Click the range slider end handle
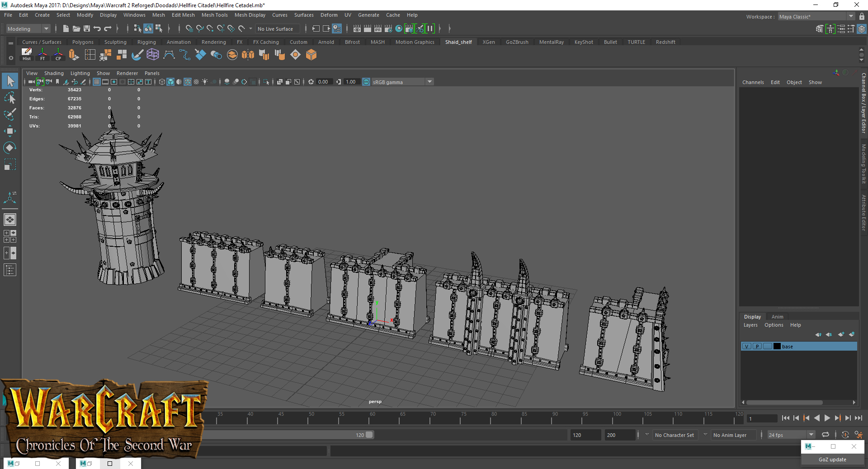This screenshot has width=868, height=469. click(x=369, y=435)
